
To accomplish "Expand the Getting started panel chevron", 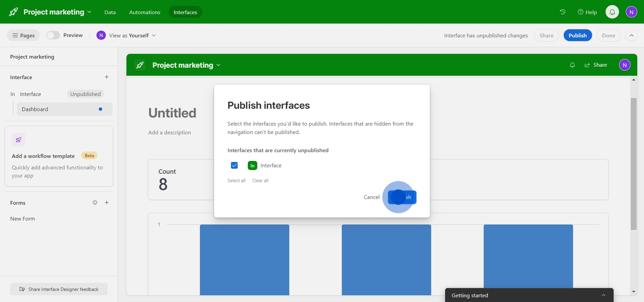I will tap(604, 295).
